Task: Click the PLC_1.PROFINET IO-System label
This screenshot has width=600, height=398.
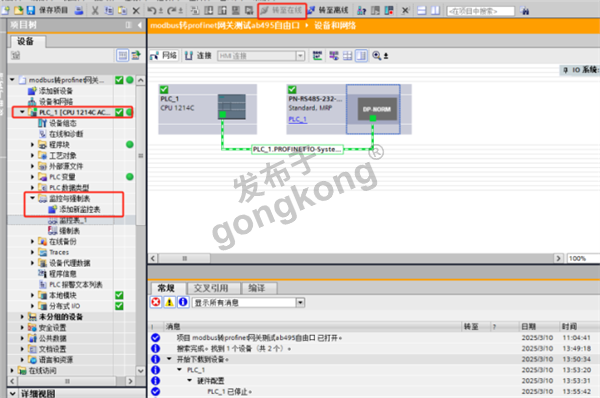Action: point(297,149)
